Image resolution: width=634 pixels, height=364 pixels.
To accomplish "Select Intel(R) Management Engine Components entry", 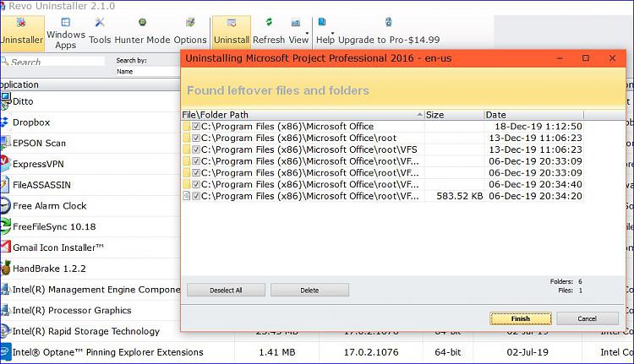I will coord(90,290).
